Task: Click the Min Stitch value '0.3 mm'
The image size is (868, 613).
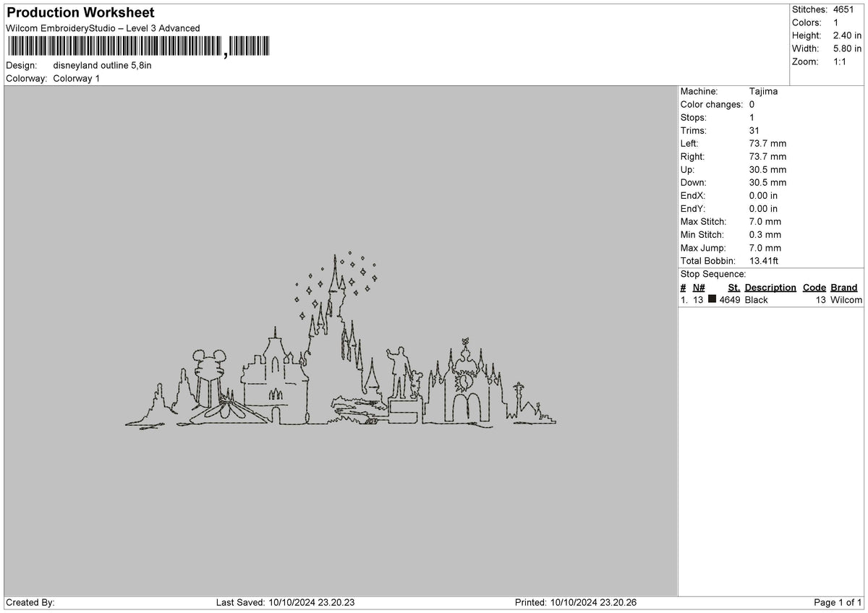Action: [765, 234]
